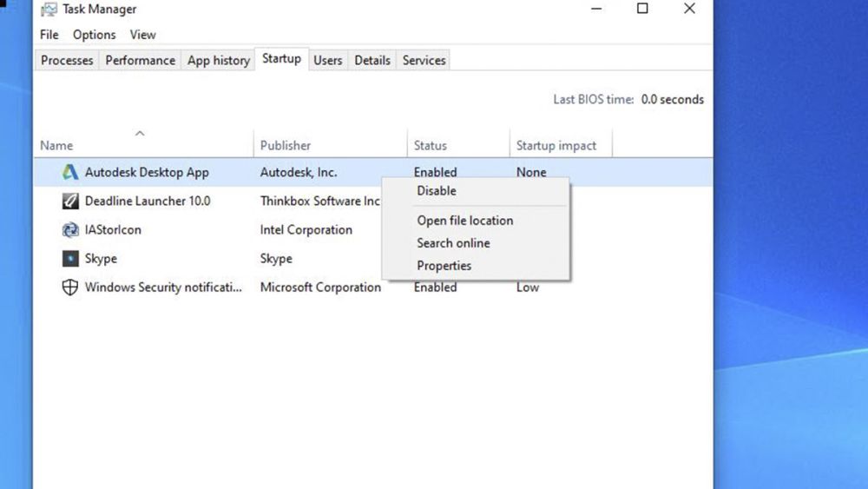
Task: Switch to the Users tab
Action: click(x=328, y=60)
